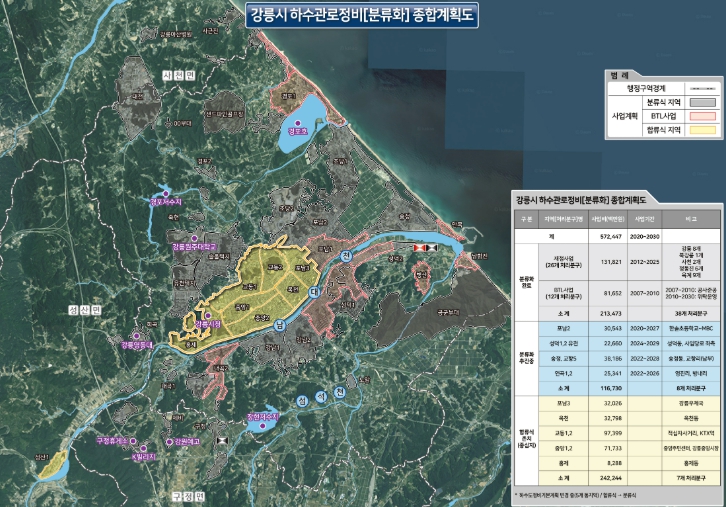
Task: Click the blue circle labeled 대
Action: pos(314,292)
